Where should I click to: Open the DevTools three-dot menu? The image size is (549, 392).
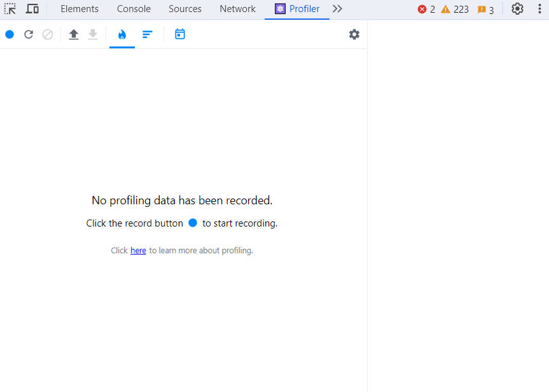pos(539,9)
